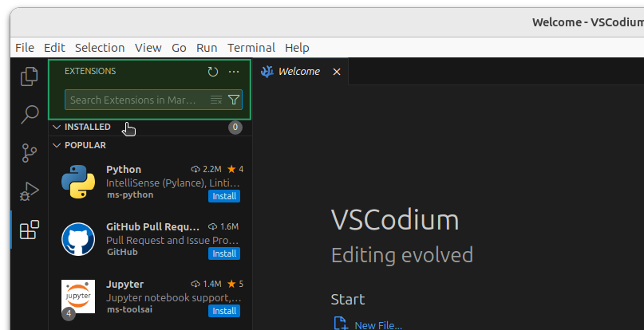Select the Extensions view icon

pyautogui.click(x=30, y=230)
